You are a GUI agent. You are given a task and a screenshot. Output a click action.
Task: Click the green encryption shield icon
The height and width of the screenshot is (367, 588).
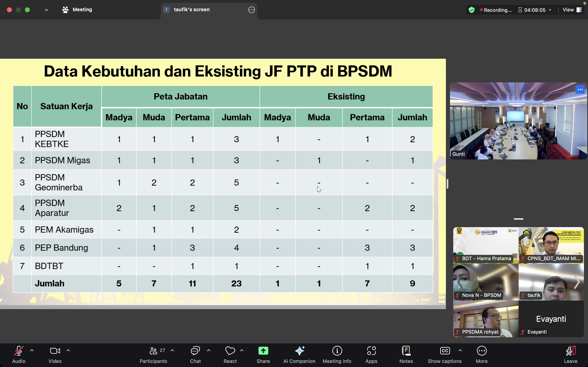point(472,10)
